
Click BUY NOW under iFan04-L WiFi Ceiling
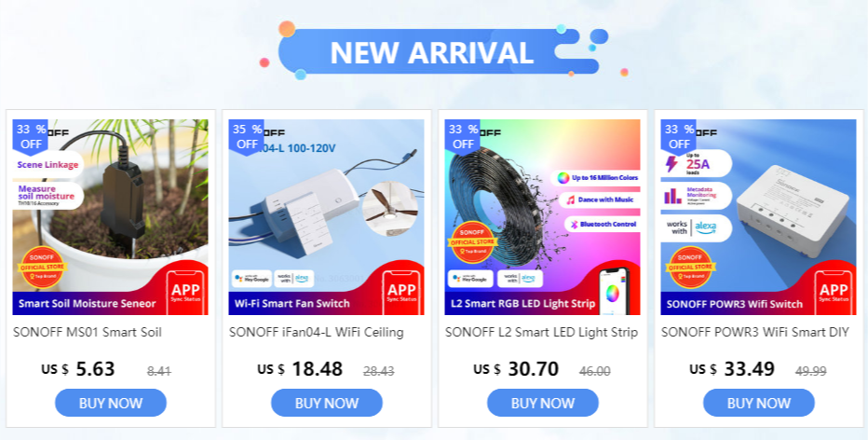coord(327,403)
